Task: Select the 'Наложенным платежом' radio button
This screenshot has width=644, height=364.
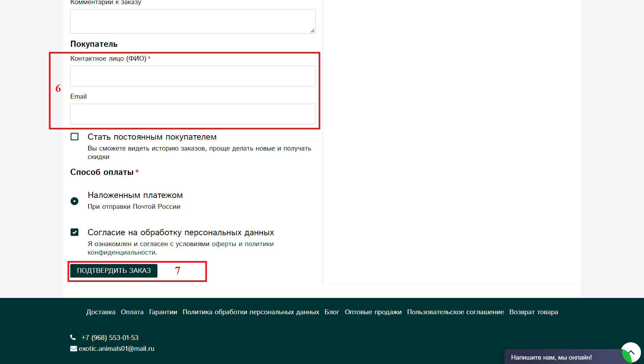Action: click(74, 201)
